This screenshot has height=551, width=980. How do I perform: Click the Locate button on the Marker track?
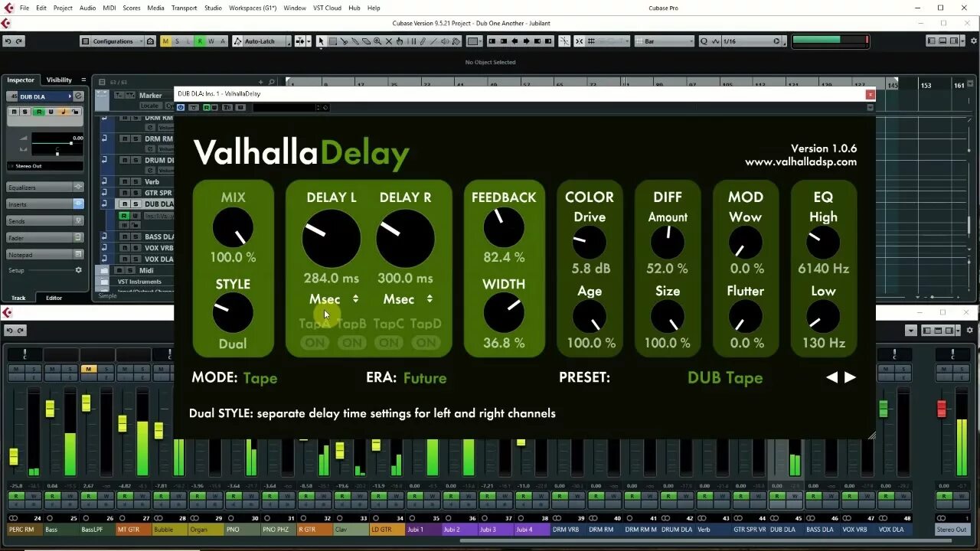(150, 106)
